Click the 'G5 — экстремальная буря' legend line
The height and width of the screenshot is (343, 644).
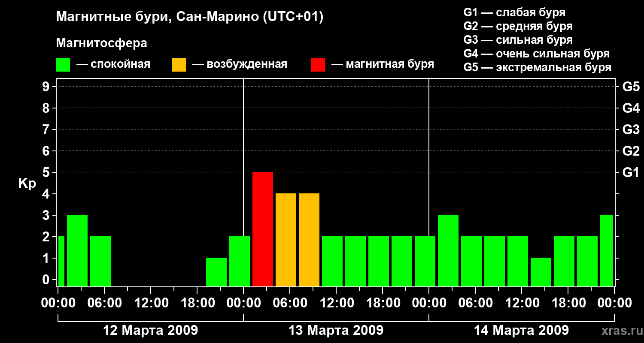[x=537, y=68]
